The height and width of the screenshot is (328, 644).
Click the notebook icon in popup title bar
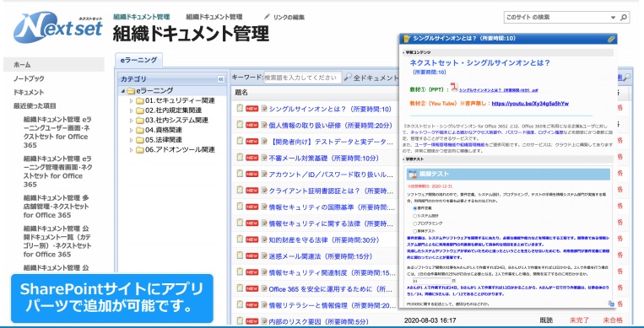point(406,39)
